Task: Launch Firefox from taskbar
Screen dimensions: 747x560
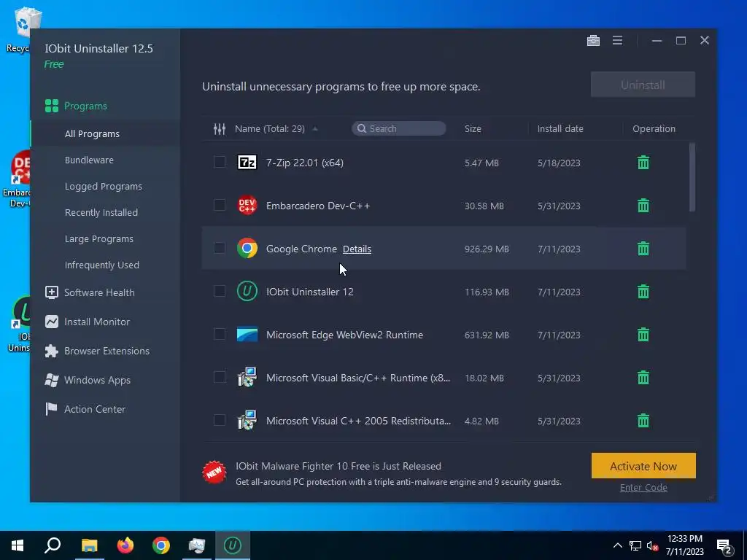Action: pos(125,545)
